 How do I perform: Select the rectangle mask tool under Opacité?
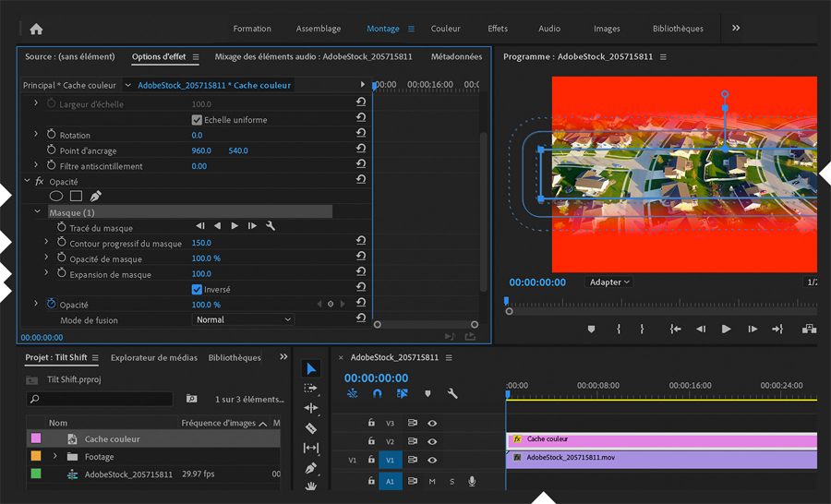coord(76,196)
